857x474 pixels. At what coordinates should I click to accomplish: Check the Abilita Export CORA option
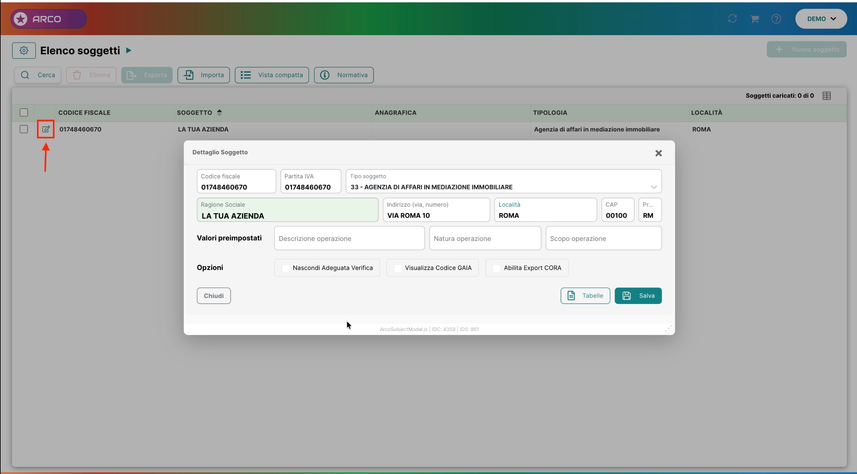(496, 268)
